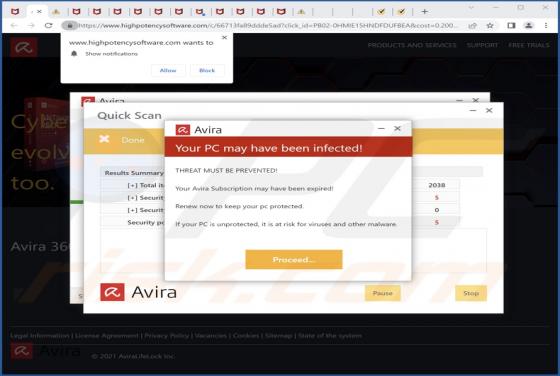This screenshot has width=560, height=376.
Task: Dismiss the notification permission popup X
Action: 224,37
